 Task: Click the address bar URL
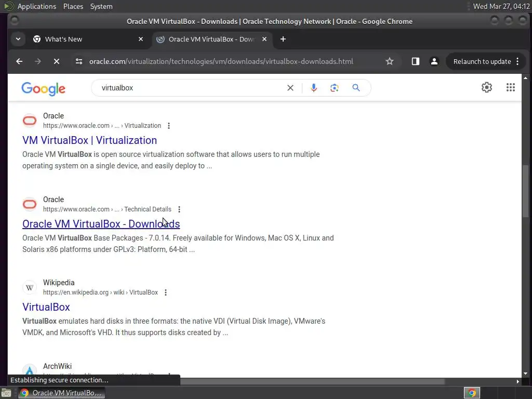(x=221, y=61)
